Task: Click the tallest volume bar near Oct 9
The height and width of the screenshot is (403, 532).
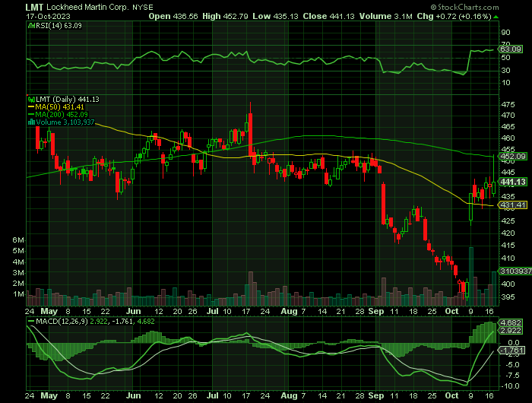Action: click(x=471, y=276)
